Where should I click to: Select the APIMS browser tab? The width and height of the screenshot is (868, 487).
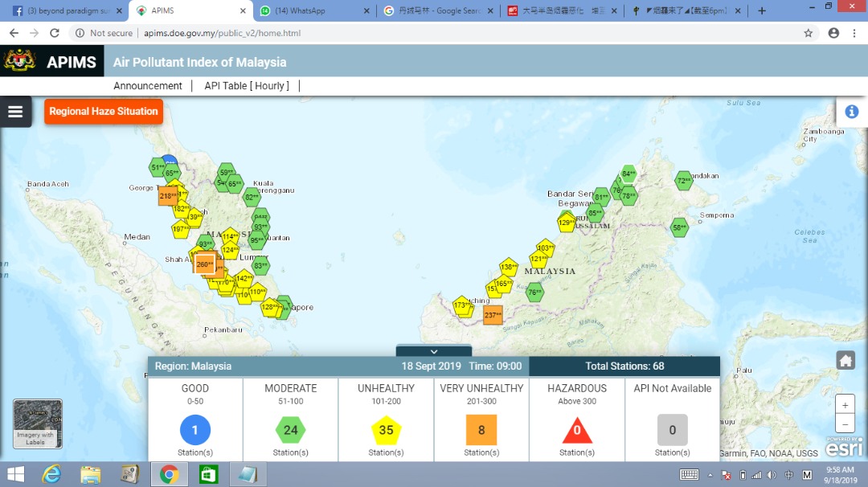tap(191, 11)
